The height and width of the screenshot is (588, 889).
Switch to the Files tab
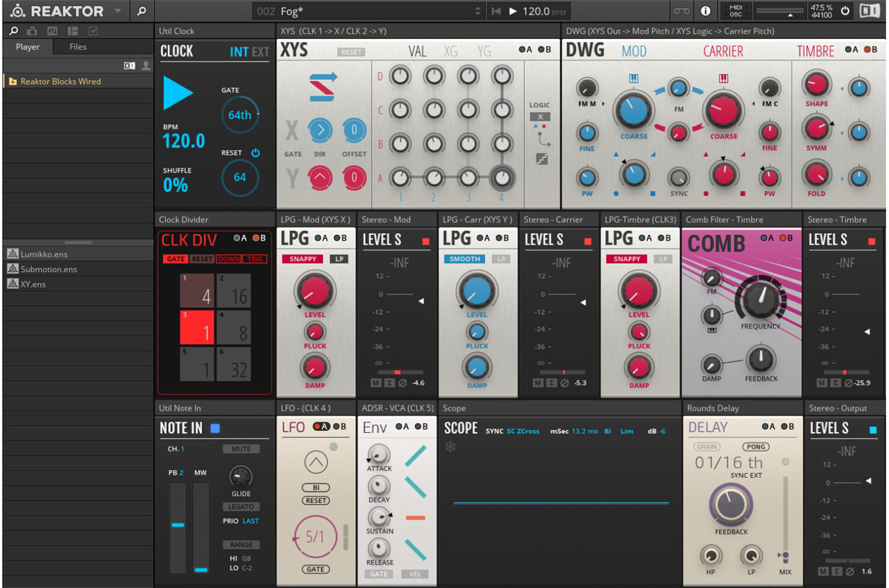click(x=78, y=47)
